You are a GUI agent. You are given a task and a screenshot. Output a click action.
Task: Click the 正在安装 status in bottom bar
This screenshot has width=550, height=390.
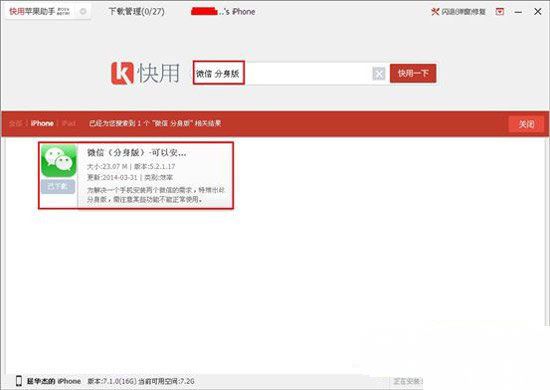coord(407,381)
